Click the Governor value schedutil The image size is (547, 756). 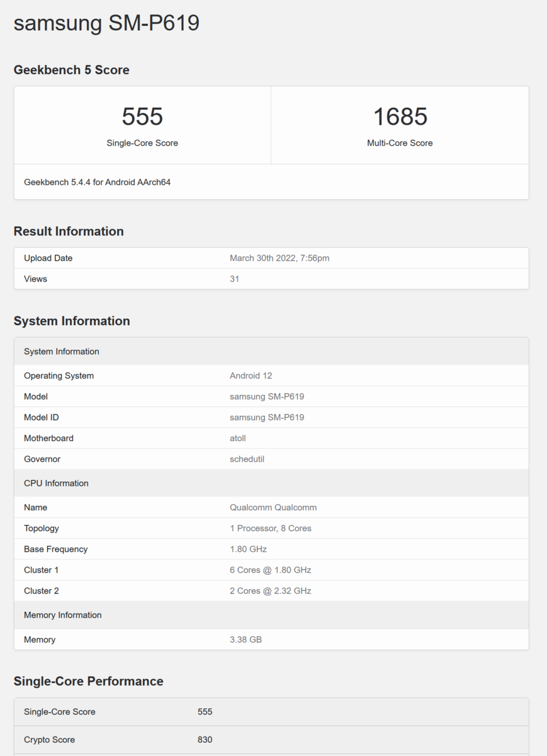[x=247, y=459]
